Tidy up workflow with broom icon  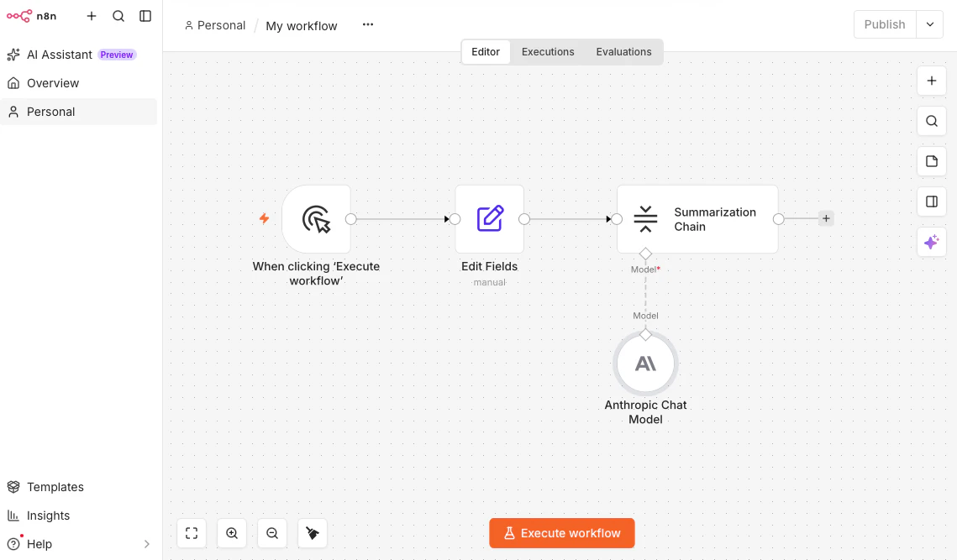(313, 533)
